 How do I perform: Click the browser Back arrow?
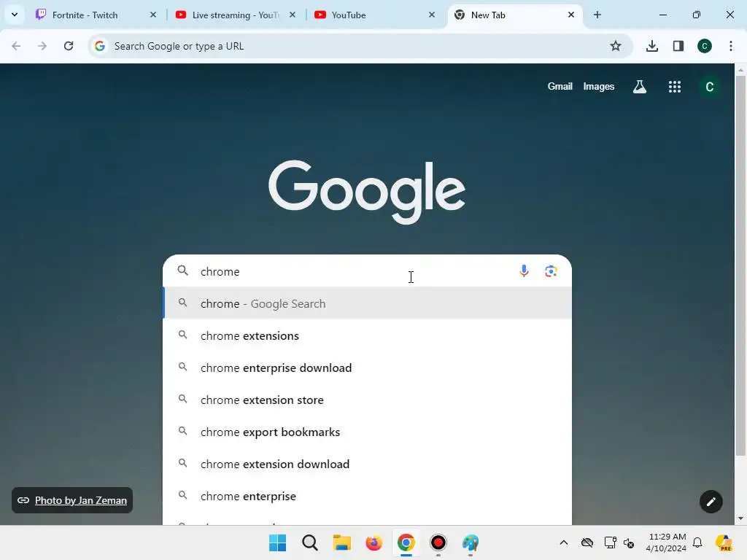pyautogui.click(x=16, y=46)
